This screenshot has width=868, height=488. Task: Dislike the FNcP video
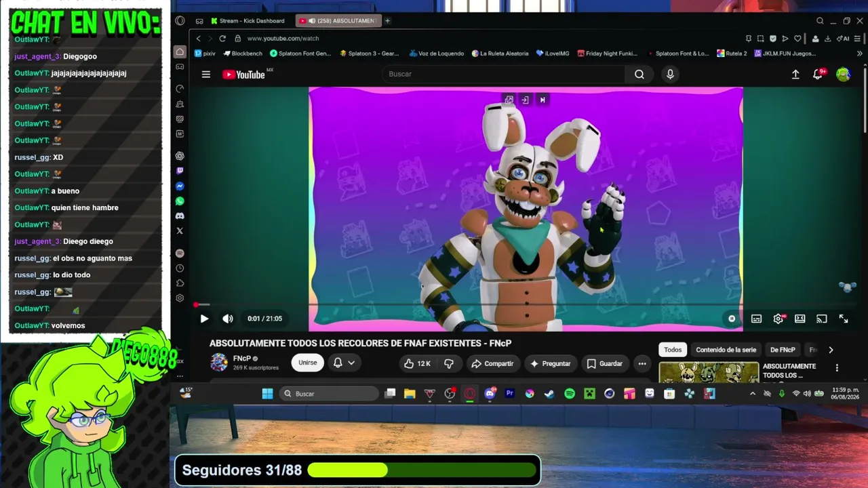pyautogui.click(x=449, y=363)
